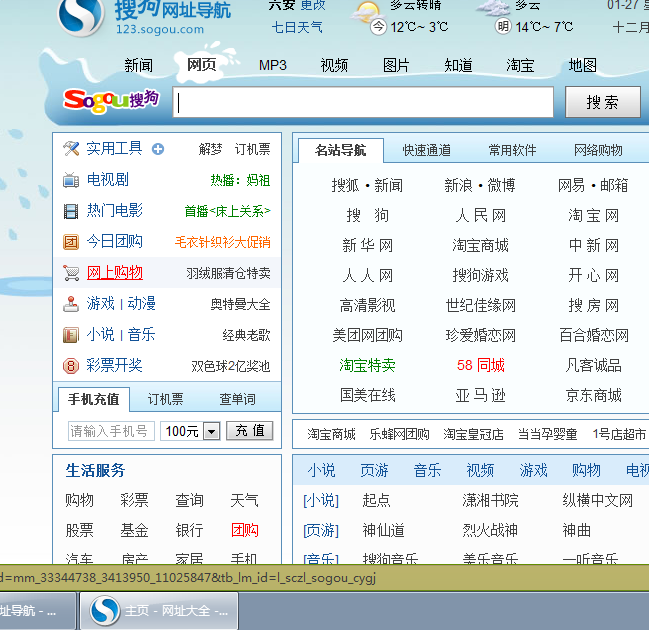Switch to the 快速通道 tab
The image size is (649, 630).
[x=427, y=150]
